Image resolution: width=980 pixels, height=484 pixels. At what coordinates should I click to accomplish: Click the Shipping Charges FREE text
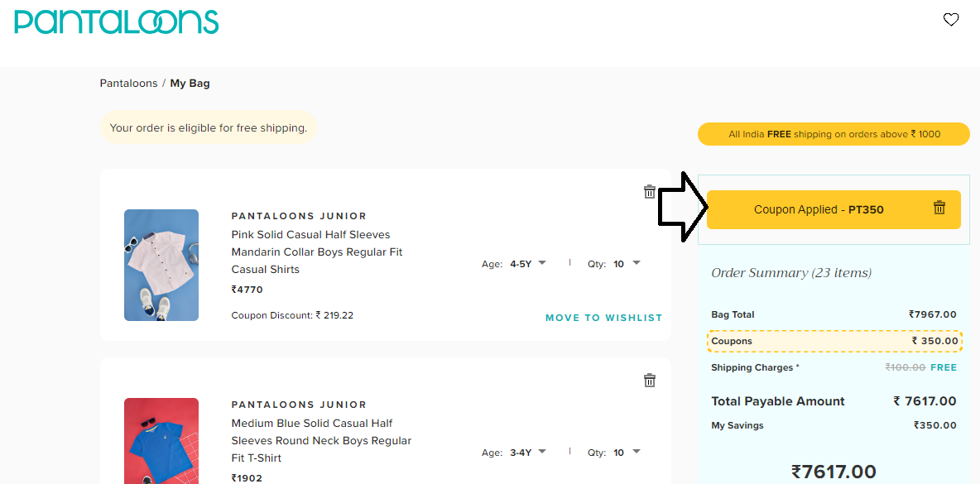click(943, 367)
